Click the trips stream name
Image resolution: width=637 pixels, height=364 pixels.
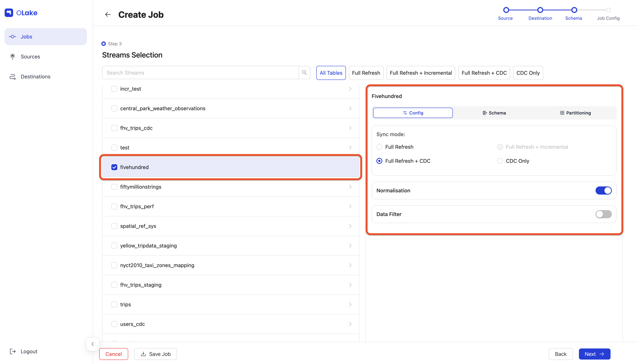pos(126,304)
